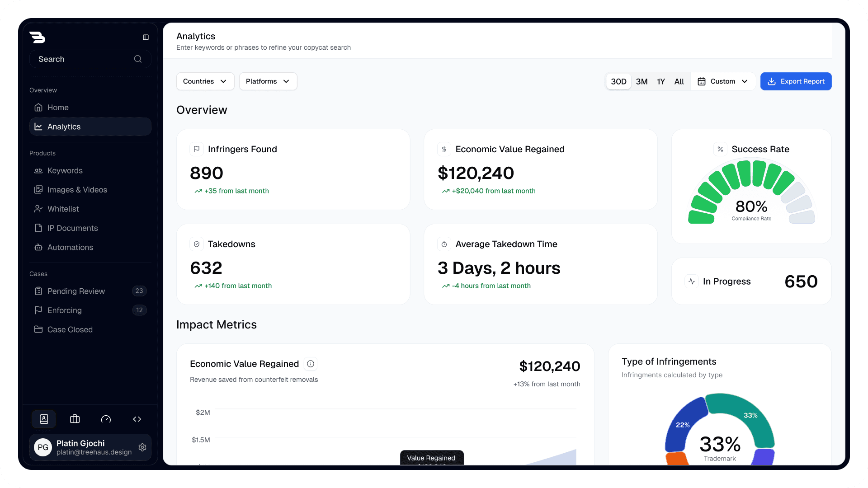Open the Home page link

[58, 108]
